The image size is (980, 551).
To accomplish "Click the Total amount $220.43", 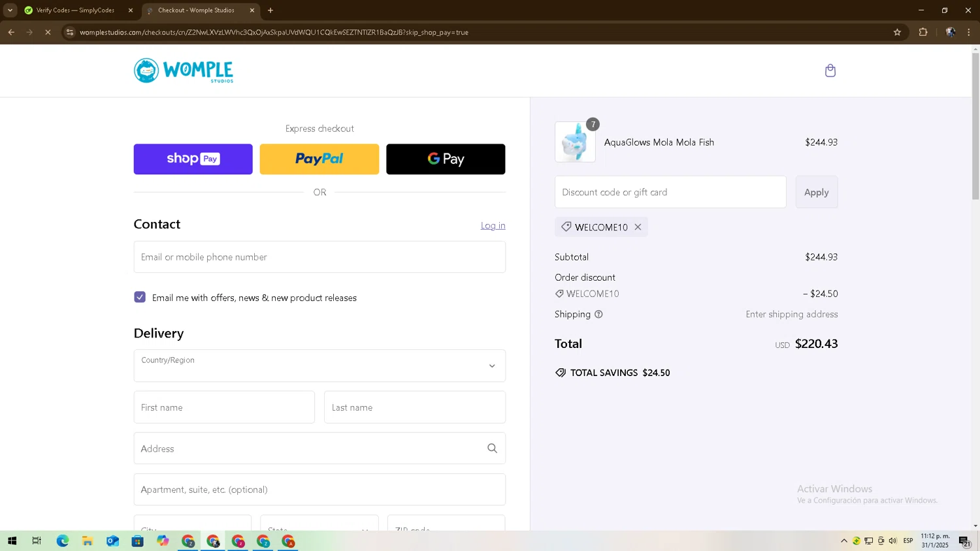I will [816, 344].
